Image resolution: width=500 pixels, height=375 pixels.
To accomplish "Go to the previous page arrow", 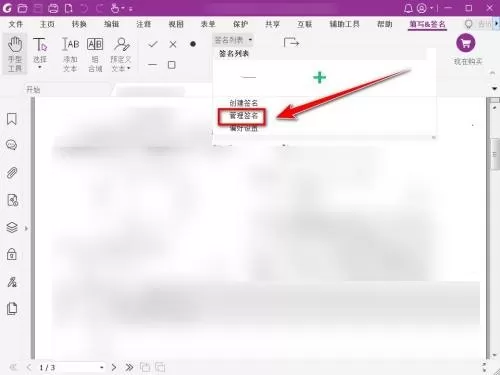I will tap(29, 367).
